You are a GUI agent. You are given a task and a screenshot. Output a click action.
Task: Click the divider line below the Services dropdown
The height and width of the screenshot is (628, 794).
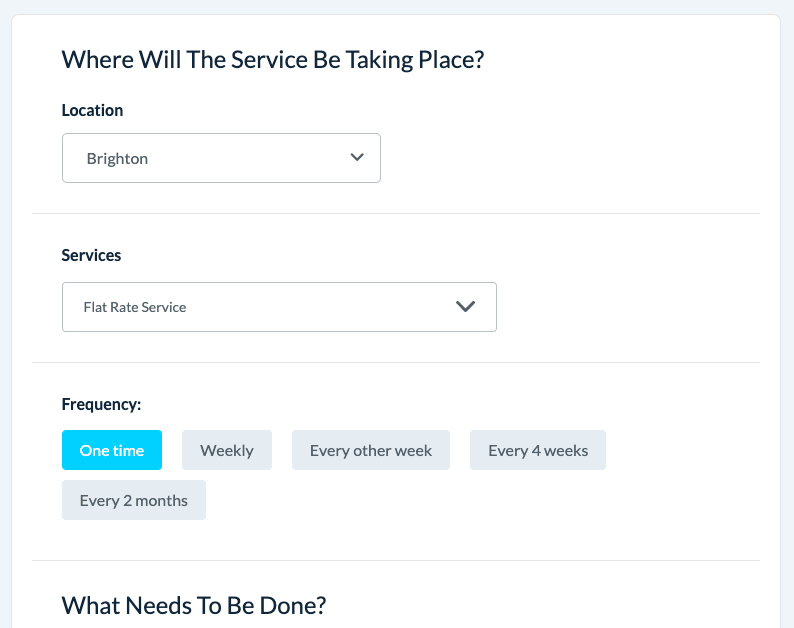coord(396,362)
